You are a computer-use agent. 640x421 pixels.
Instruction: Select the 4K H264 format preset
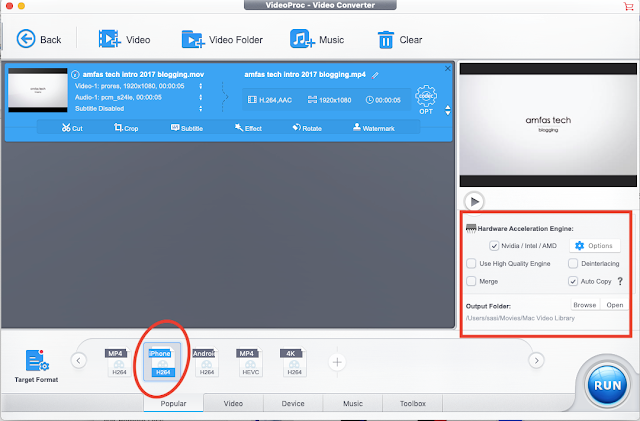pos(293,362)
